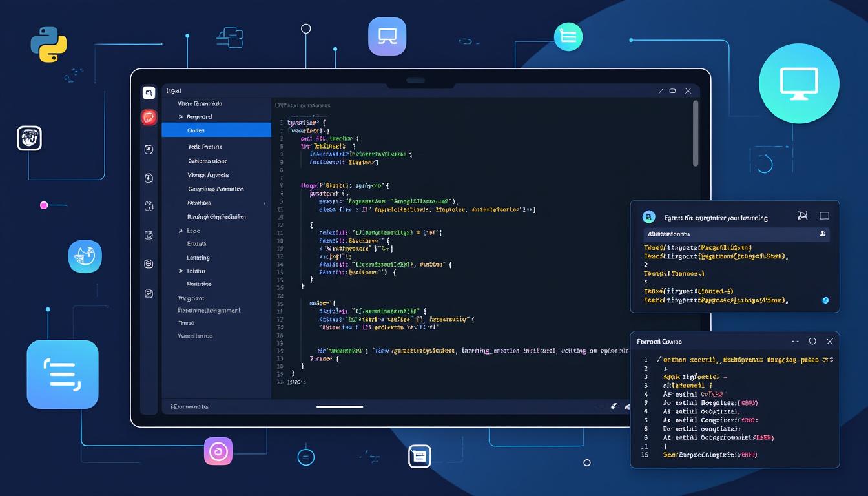This screenshot has width=868, height=496.
Task: Open the pink-purple gradient circle icon
Action: click(x=218, y=451)
